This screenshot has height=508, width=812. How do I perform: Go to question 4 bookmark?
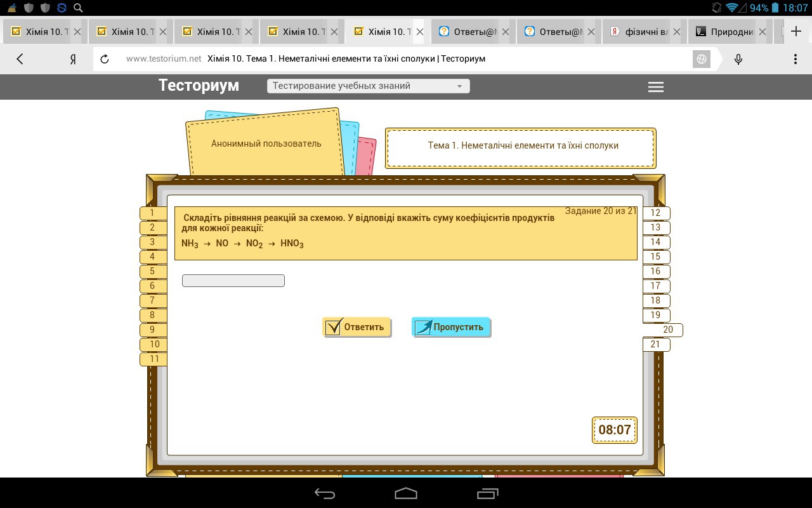pyautogui.click(x=152, y=257)
